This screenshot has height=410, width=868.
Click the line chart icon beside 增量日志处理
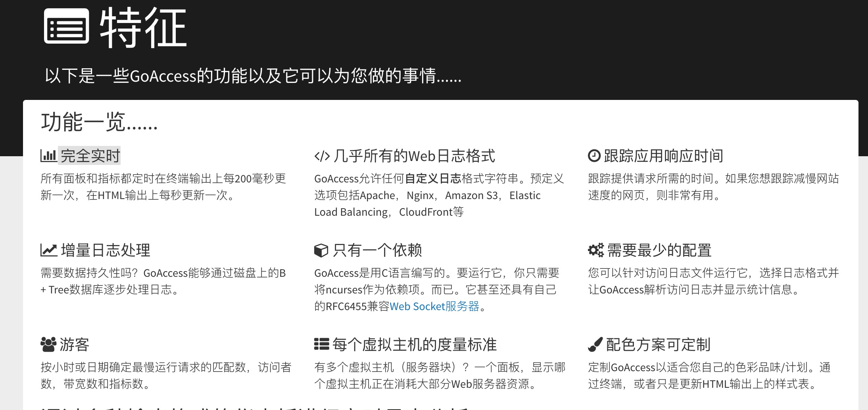49,250
